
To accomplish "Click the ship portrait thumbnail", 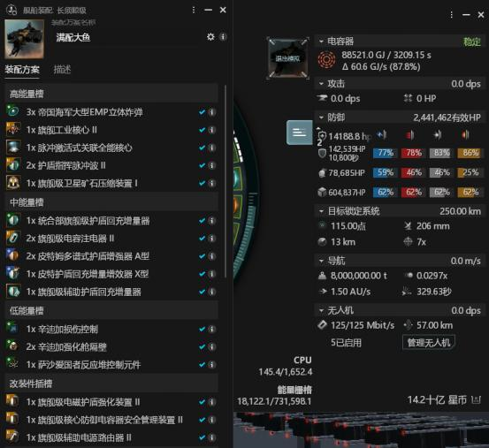I will tap(25, 39).
